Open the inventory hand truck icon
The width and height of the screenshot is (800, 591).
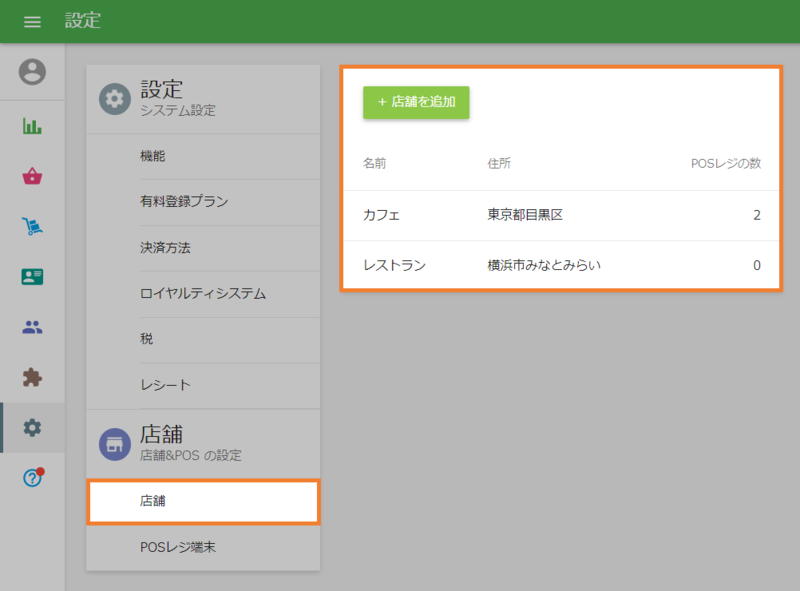32,227
